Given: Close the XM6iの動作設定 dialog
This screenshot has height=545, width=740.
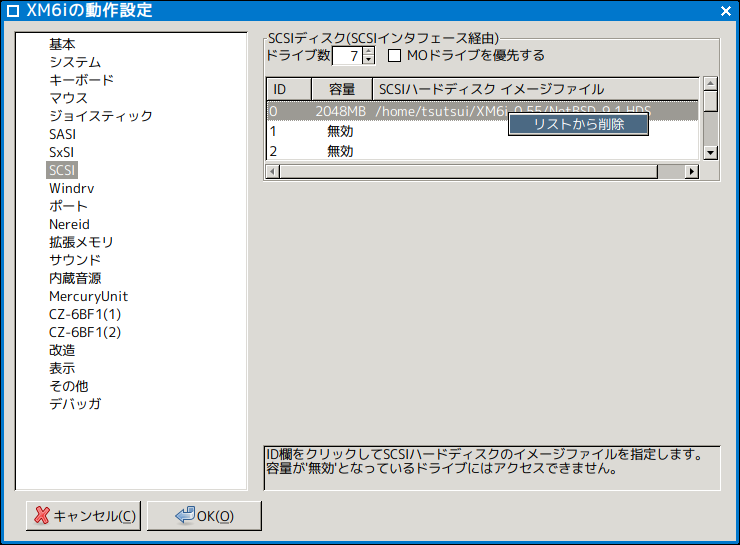Looking at the screenshot, I should [x=726, y=11].
